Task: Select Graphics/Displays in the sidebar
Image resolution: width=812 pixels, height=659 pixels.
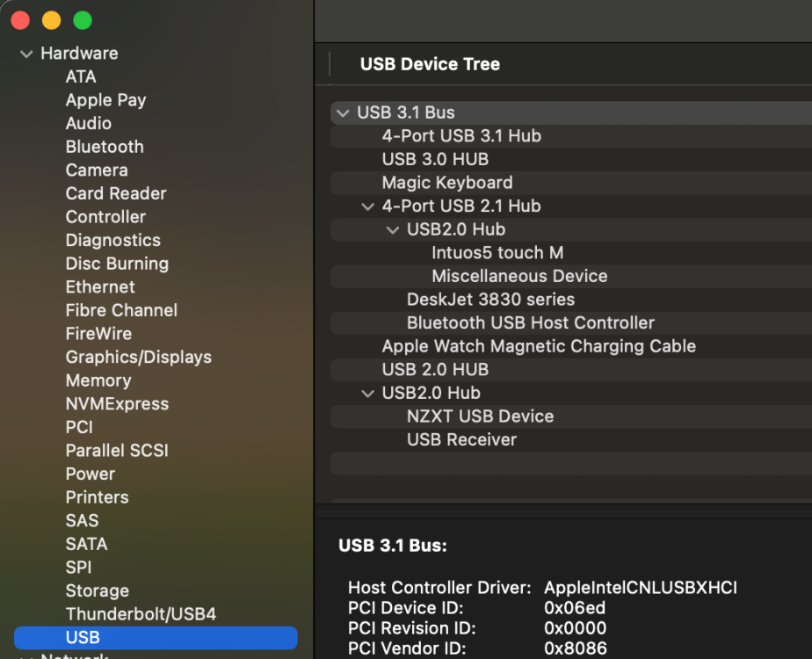Action: coord(139,358)
